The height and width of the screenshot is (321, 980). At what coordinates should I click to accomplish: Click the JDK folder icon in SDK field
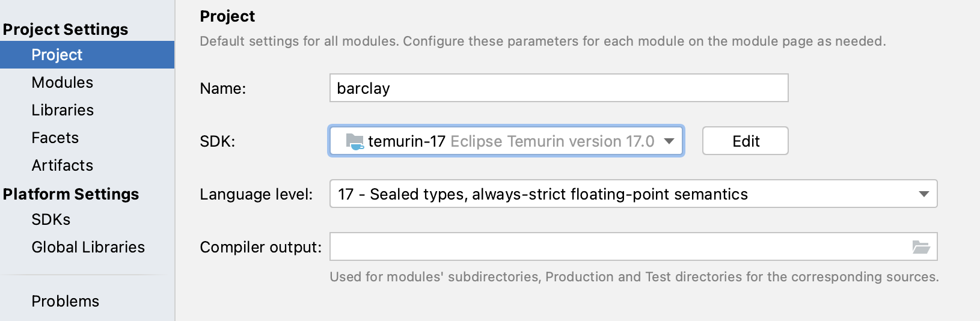click(x=355, y=141)
